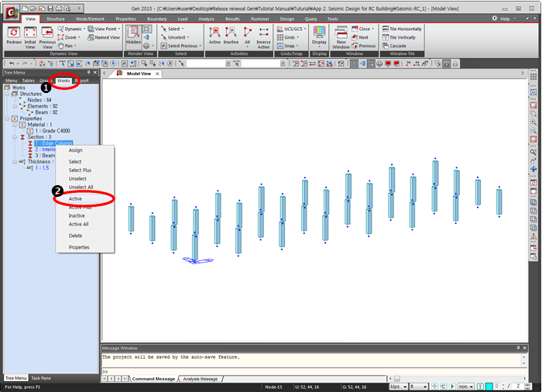542x392 pixels.
Task: Collapse the Structures tree node
Action: click(7, 94)
